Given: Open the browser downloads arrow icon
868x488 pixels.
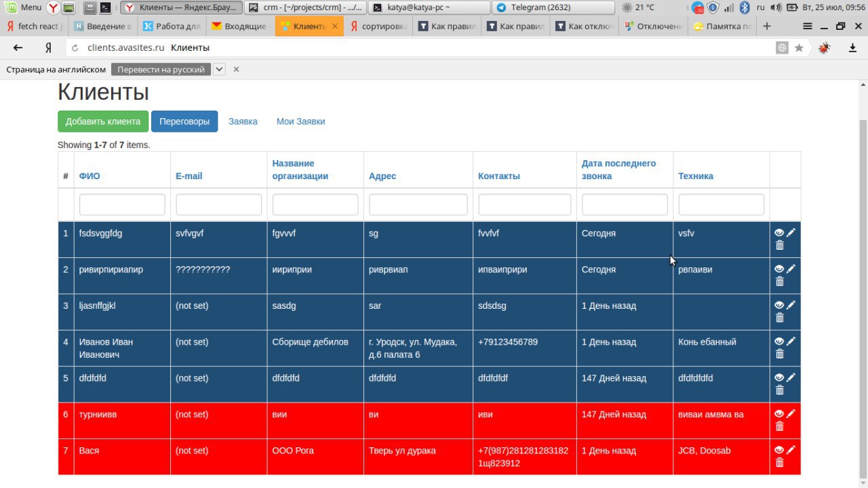Looking at the screenshot, I should pos(852,48).
